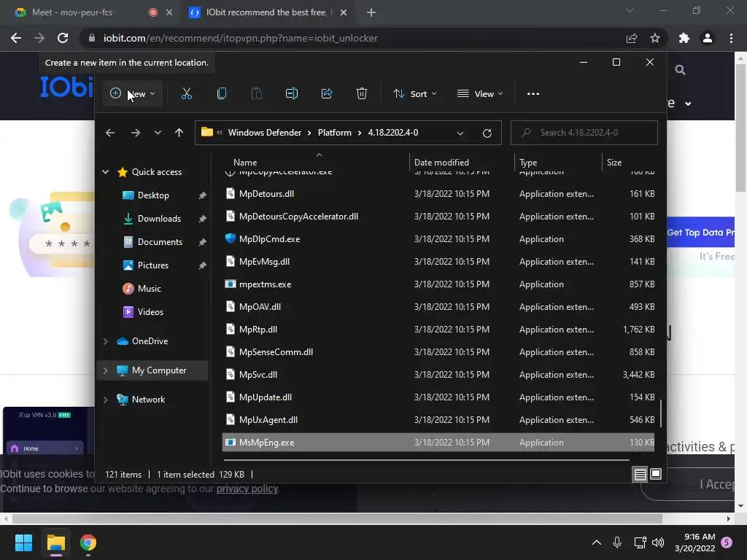Open Downloads in Quick access
Screen dimensions: 747x560
(x=159, y=219)
